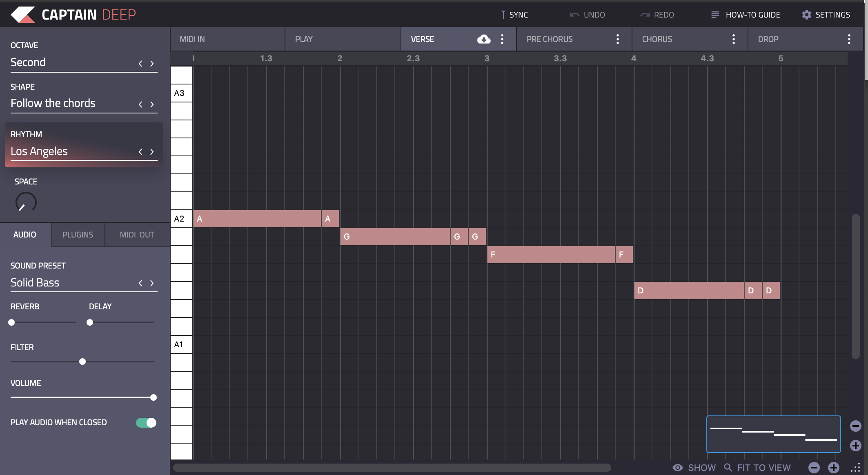Click the Fit To View label

(x=764, y=468)
